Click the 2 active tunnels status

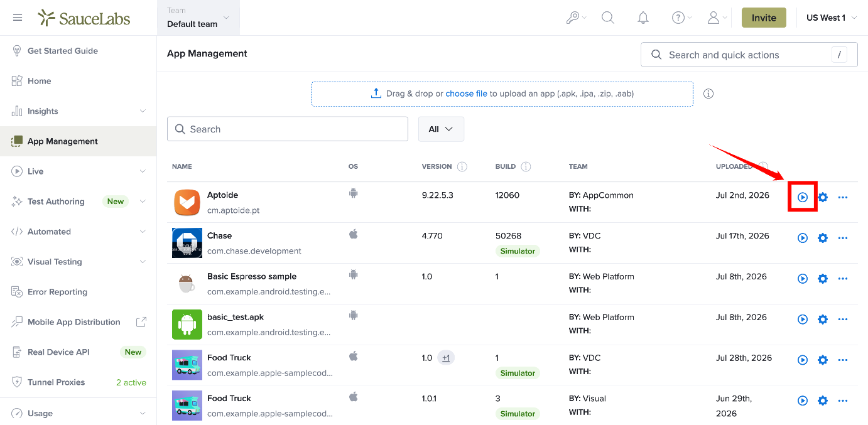click(131, 382)
